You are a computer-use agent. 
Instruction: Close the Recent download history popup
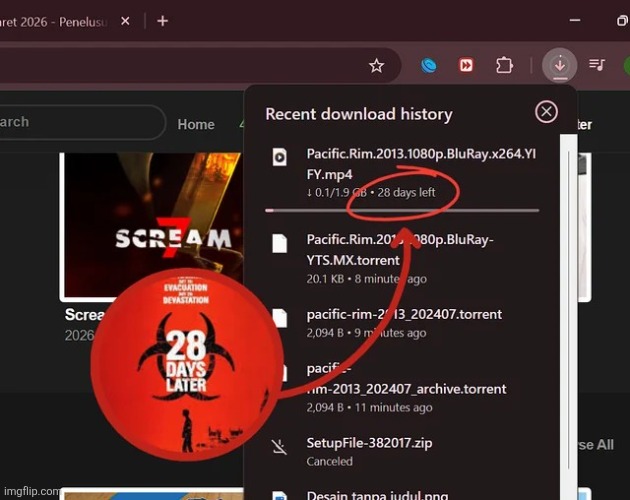(x=546, y=112)
